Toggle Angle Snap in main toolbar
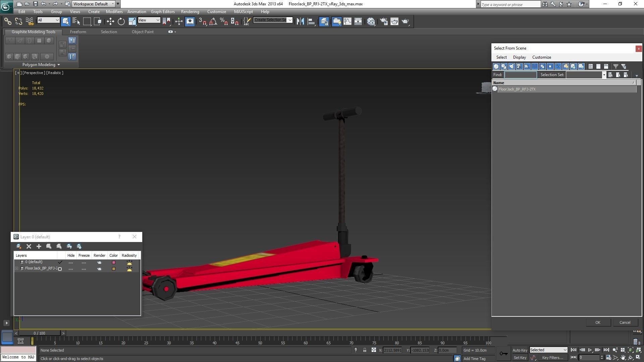This screenshot has width=644, height=362. coord(213,21)
